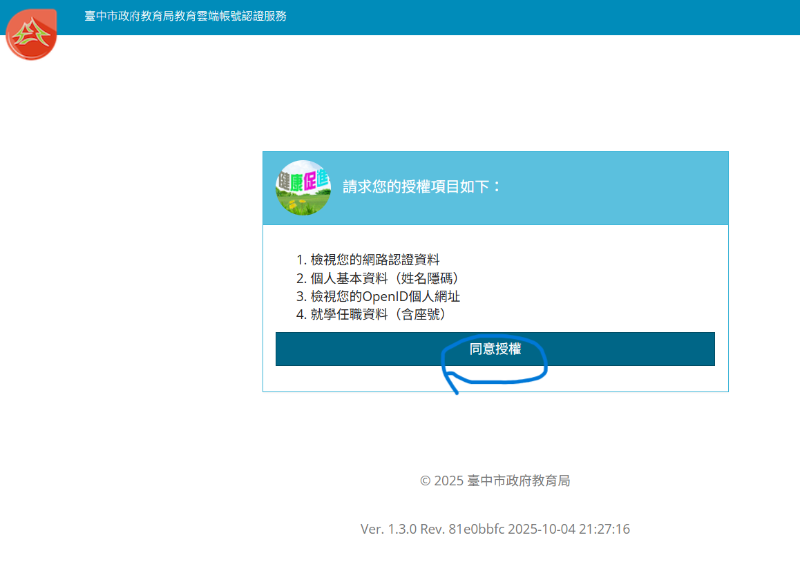This screenshot has width=800, height=562.
Task: Click the round 健康促進 app icon
Action: (x=303, y=187)
